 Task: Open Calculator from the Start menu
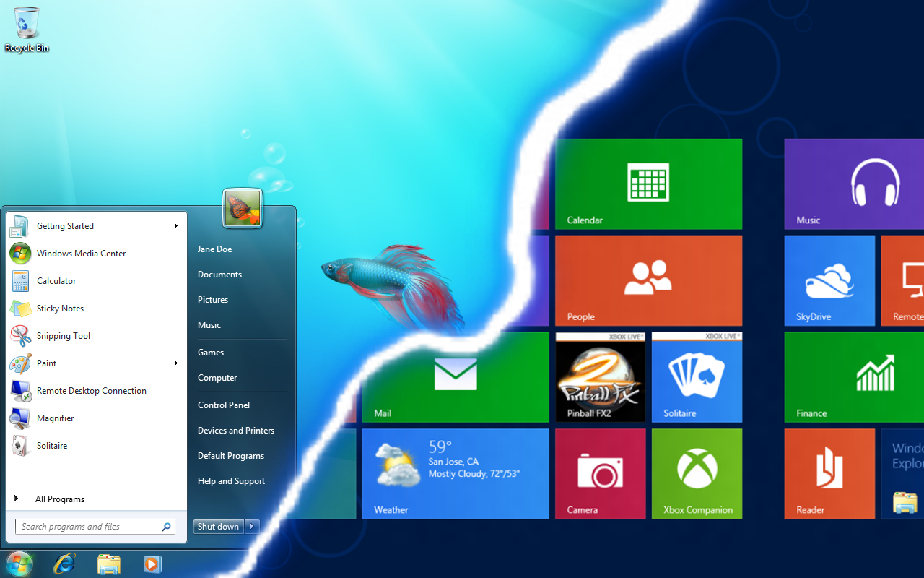pyautogui.click(x=97, y=281)
